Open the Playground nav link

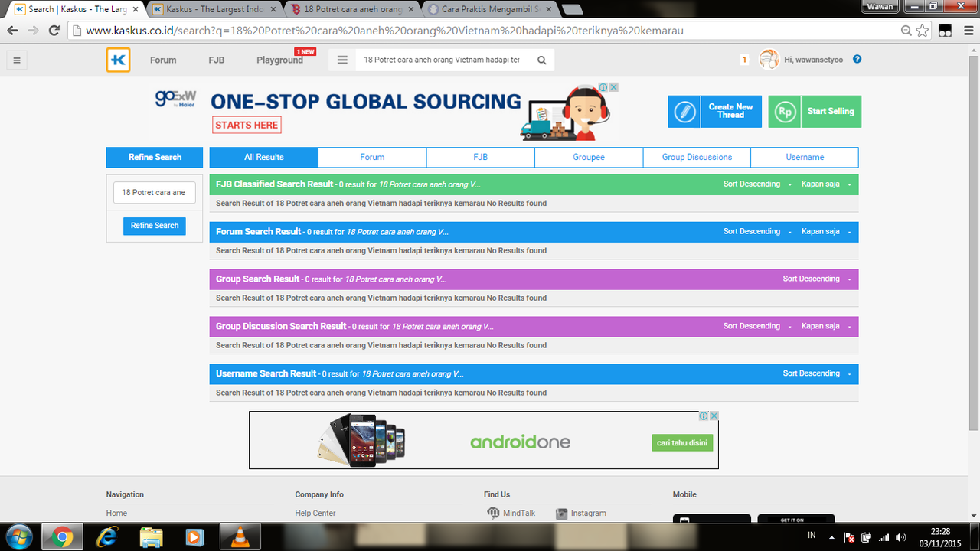tap(279, 60)
